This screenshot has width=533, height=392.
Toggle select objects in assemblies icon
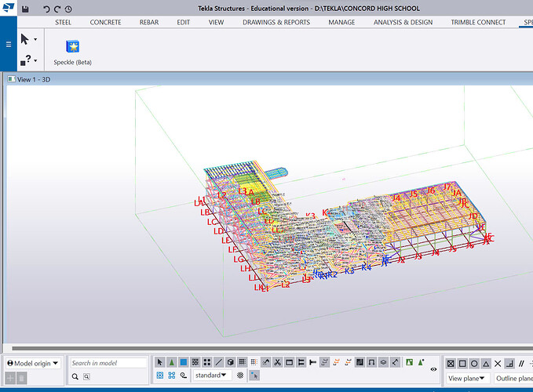tap(172, 375)
